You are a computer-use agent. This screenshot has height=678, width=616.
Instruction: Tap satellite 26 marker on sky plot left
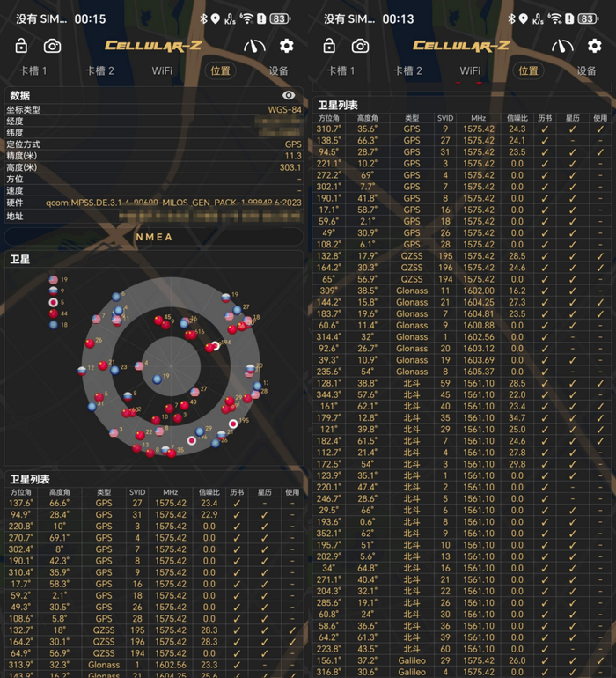pyautogui.click(x=90, y=343)
